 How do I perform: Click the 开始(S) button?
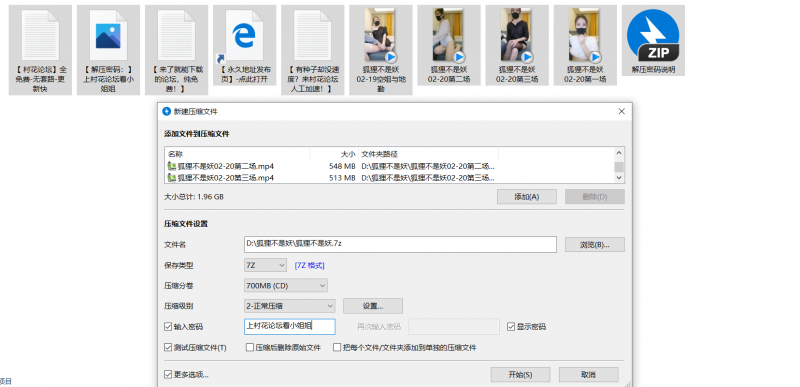(x=520, y=375)
